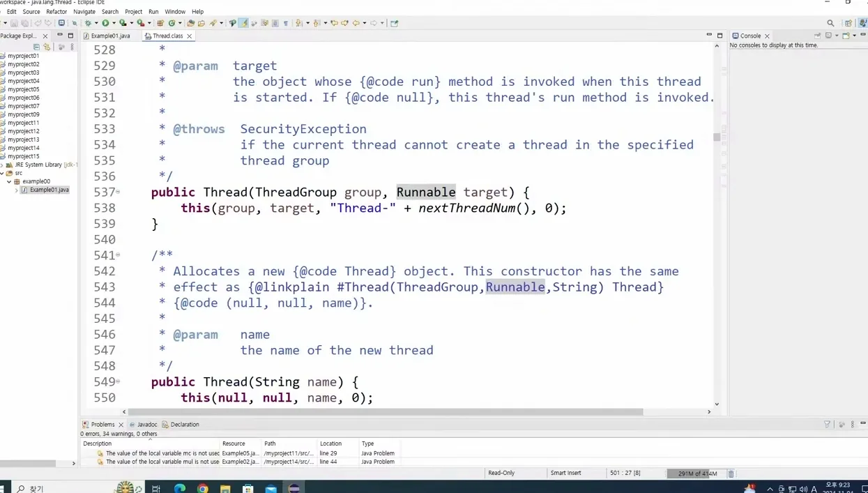Click the Next Annotation icon
The image size is (868, 493).
(x=298, y=23)
